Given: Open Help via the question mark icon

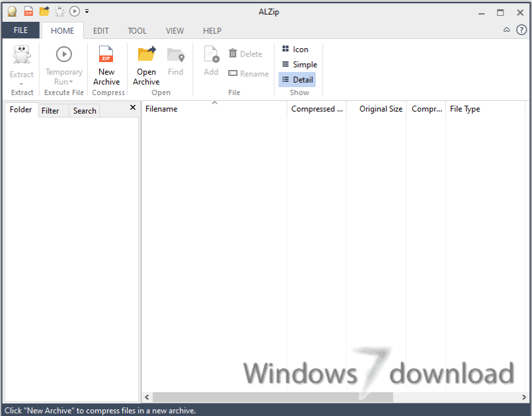Looking at the screenshot, I should click(521, 30).
